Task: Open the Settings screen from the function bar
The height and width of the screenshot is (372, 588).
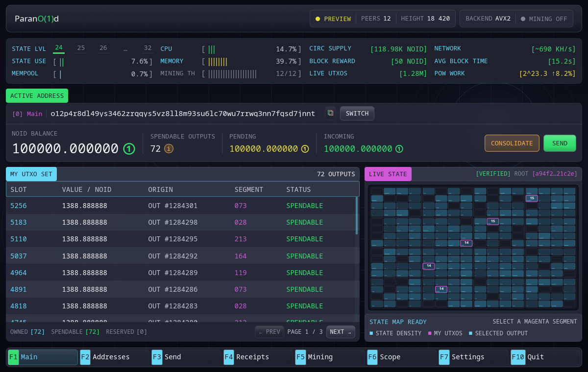Action: 472,357
